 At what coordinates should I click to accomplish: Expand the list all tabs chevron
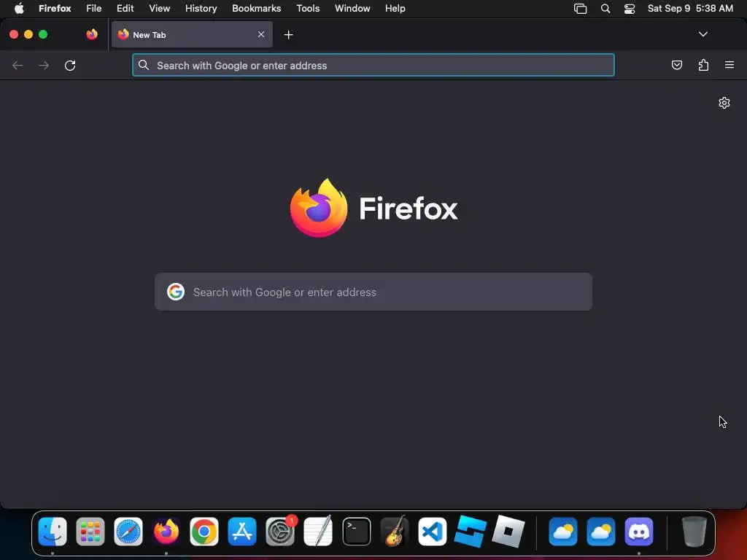tap(703, 34)
